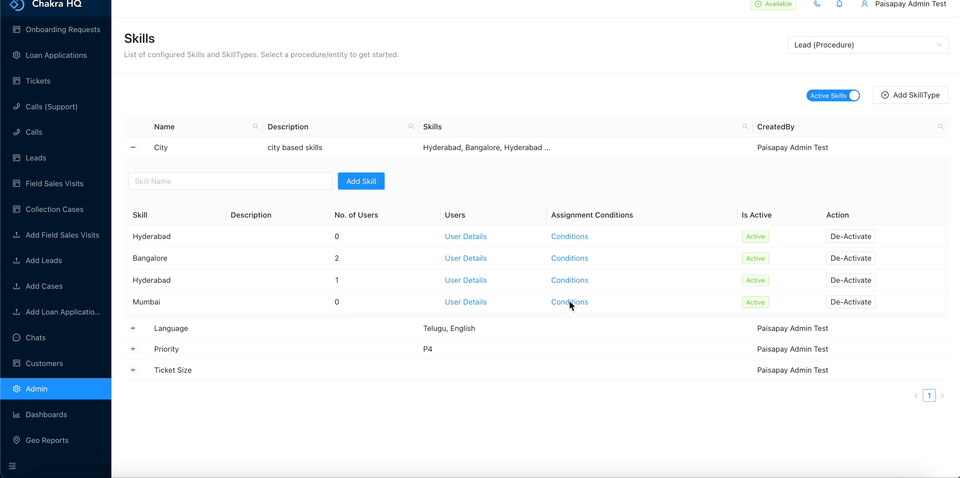This screenshot has height=478, width=960.
Task: Expand the Ticket Size row
Action: pos(133,370)
